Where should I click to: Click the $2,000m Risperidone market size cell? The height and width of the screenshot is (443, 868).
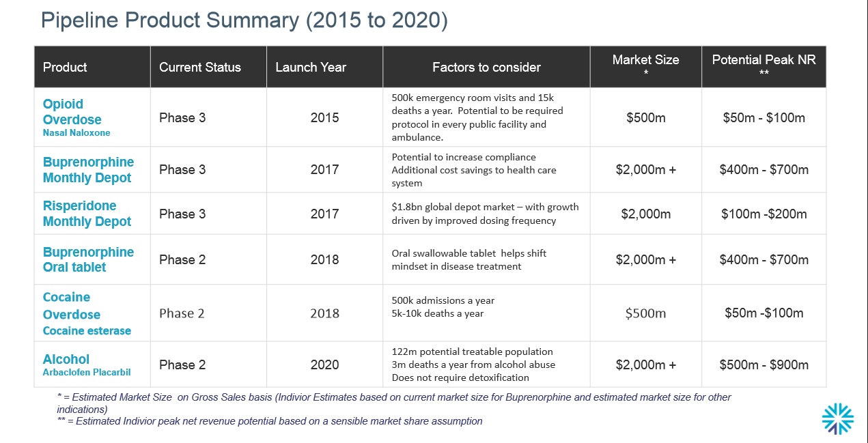point(645,214)
